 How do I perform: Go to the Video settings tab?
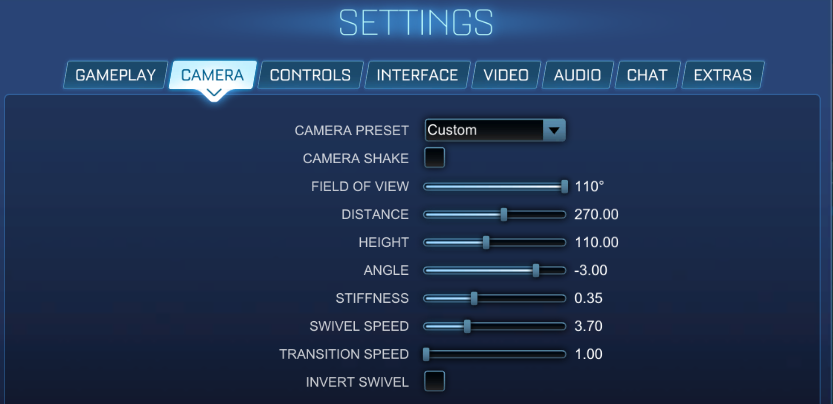click(x=506, y=75)
